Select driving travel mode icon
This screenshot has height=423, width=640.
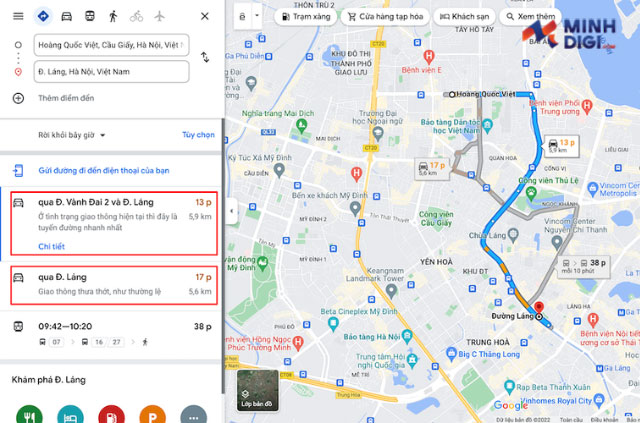pyautogui.click(x=67, y=16)
